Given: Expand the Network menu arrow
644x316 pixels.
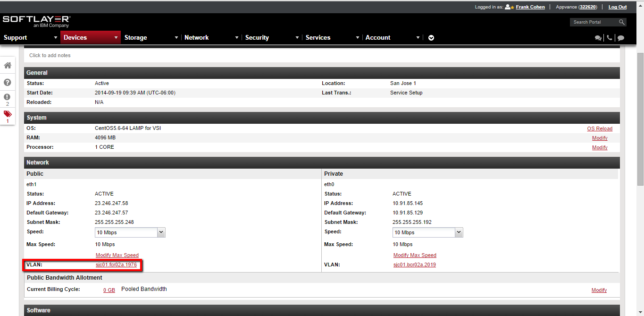Looking at the screenshot, I should [237, 38].
